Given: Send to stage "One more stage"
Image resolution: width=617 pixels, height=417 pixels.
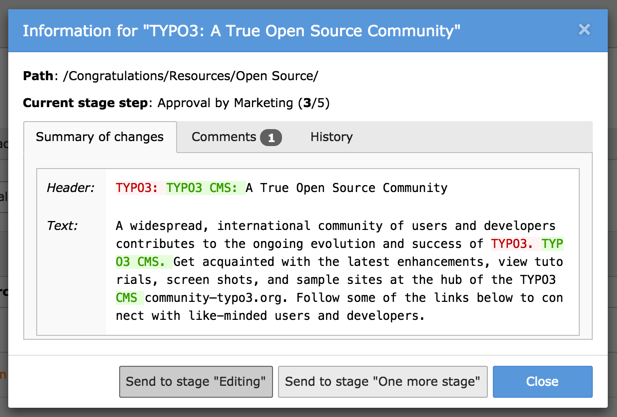Looking at the screenshot, I should tap(382, 381).
